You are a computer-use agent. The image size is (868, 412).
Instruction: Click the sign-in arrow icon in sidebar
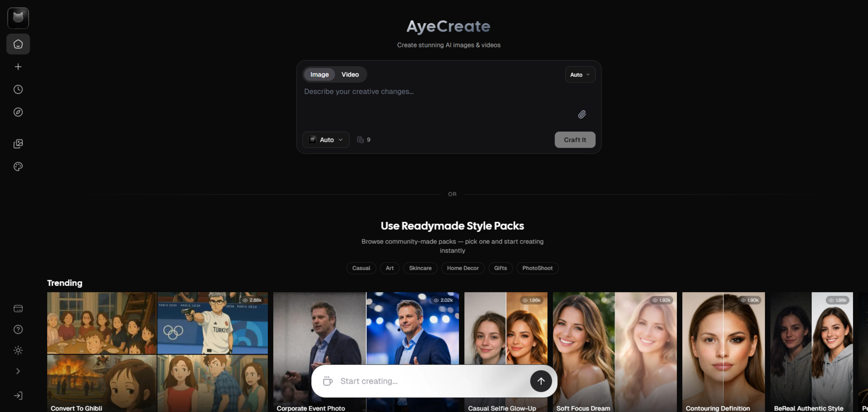pyautogui.click(x=18, y=396)
